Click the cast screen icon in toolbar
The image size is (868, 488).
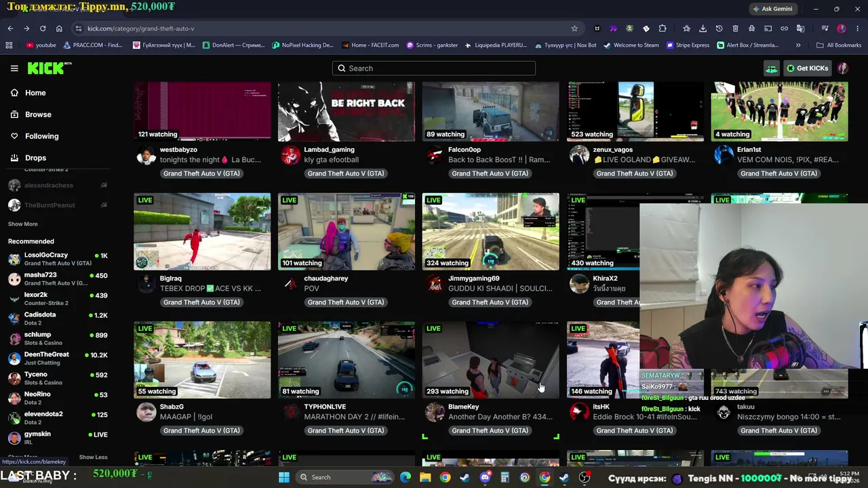coord(768,28)
